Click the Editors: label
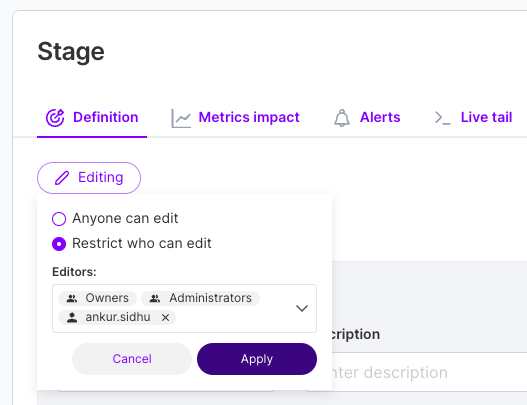 pyautogui.click(x=74, y=272)
